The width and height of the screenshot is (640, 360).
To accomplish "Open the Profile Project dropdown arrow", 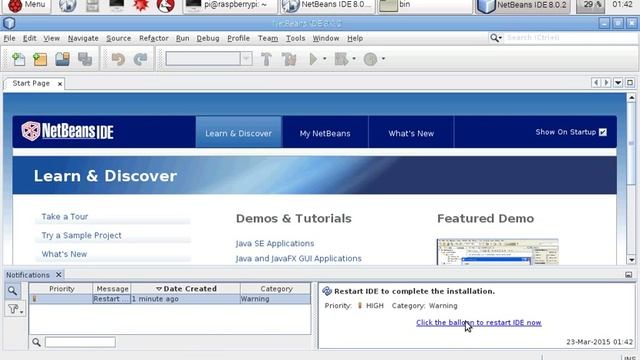I will pyautogui.click(x=383, y=59).
